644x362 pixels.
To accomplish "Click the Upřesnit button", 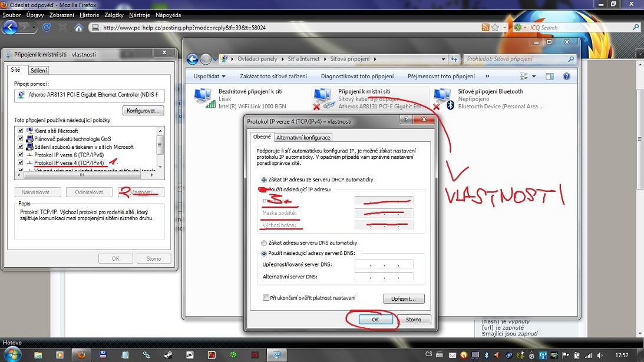I will click(x=403, y=298).
